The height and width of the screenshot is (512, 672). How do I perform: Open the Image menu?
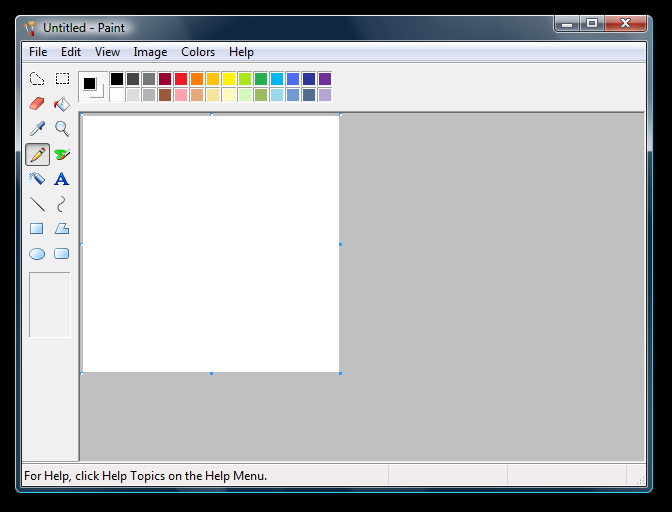[150, 52]
